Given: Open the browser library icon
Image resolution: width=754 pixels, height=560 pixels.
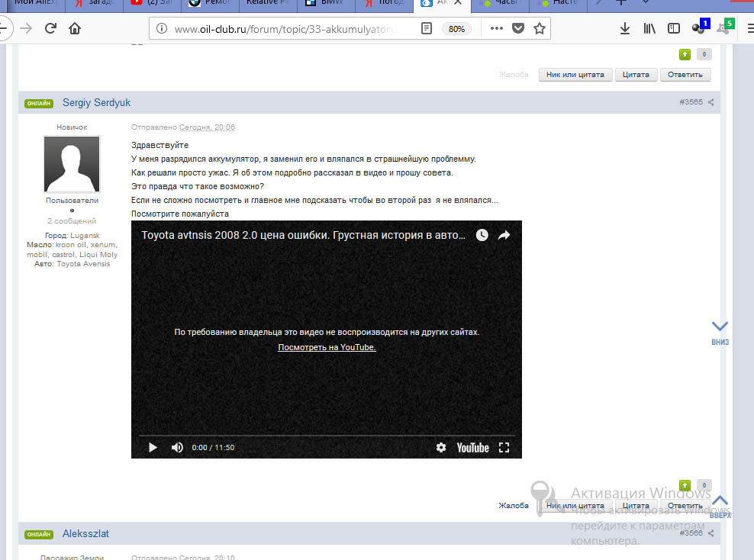Looking at the screenshot, I should pos(649,28).
